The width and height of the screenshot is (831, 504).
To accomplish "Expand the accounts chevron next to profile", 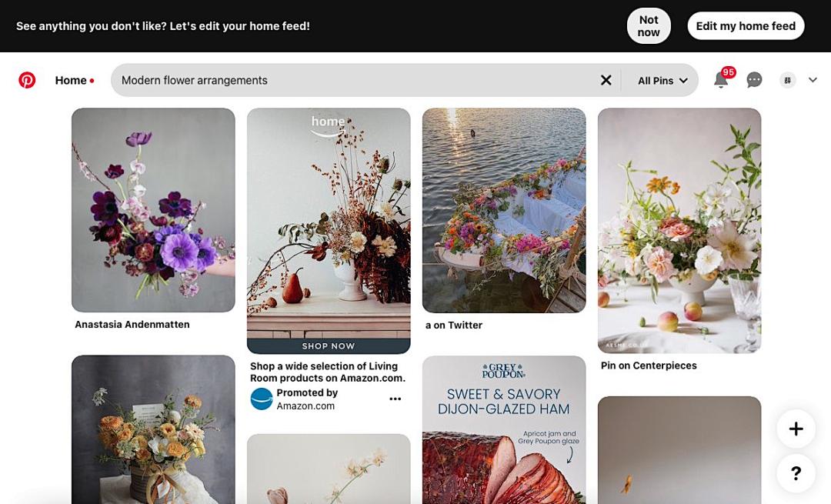I will click(x=813, y=80).
